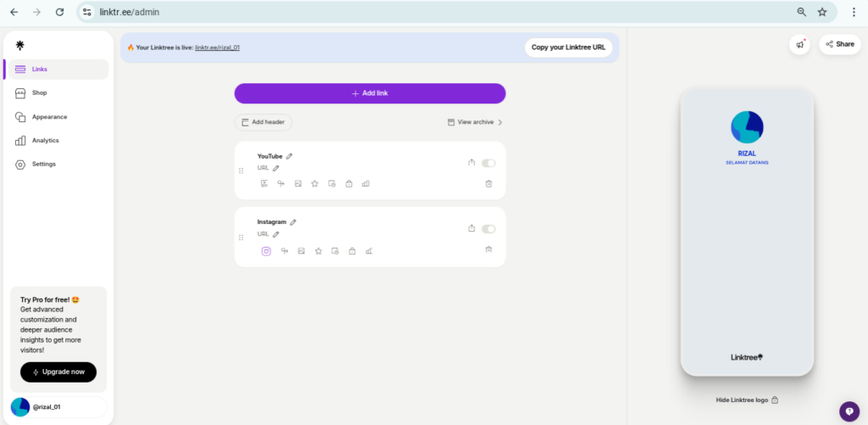Click Upgrade now button
The width and height of the screenshot is (868, 425).
pos(58,372)
